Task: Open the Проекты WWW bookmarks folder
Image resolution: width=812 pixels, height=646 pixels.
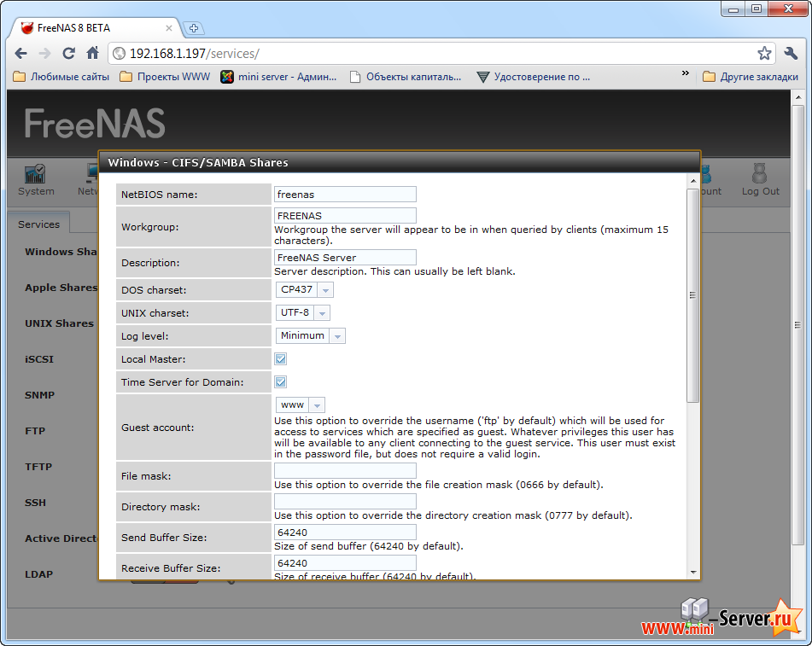Action: 165,77
